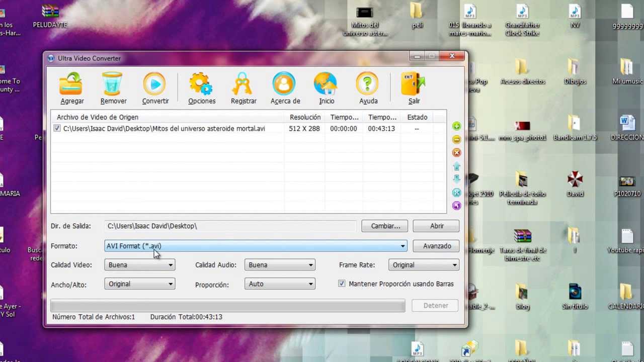644x362 pixels.
Task: Click the Abrir button
Action: coord(437,226)
